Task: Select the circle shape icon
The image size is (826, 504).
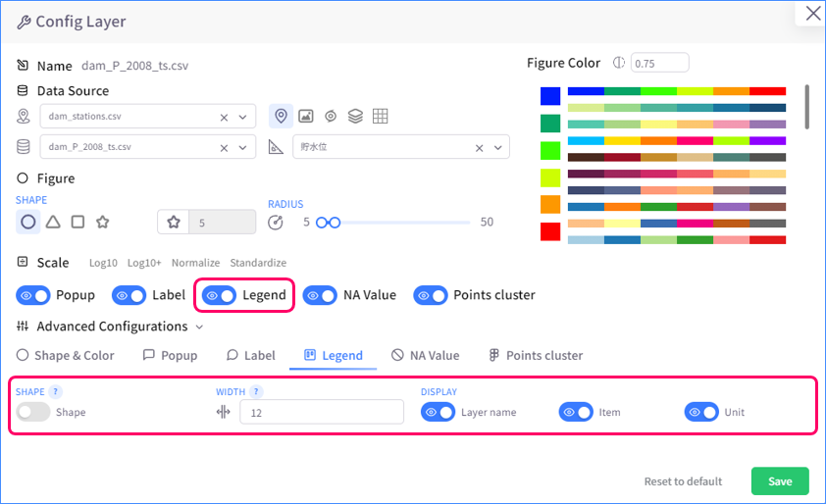Action: pos(27,223)
